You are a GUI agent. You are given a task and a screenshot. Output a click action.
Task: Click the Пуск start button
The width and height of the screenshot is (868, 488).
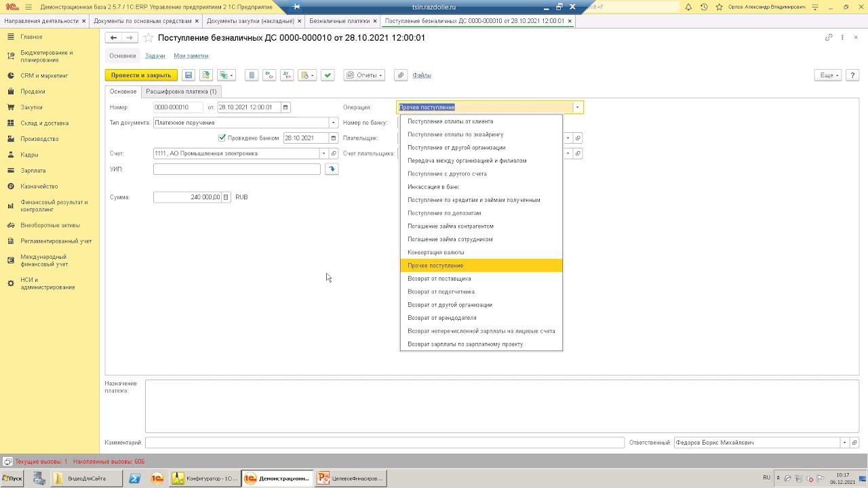12,479
